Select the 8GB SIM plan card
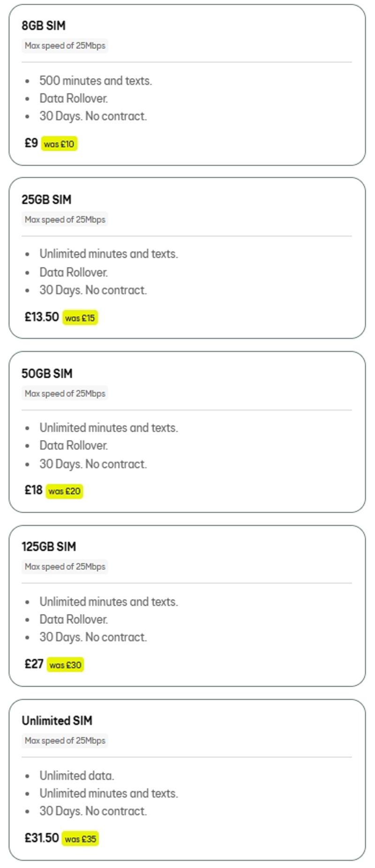 tap(187, 85)
